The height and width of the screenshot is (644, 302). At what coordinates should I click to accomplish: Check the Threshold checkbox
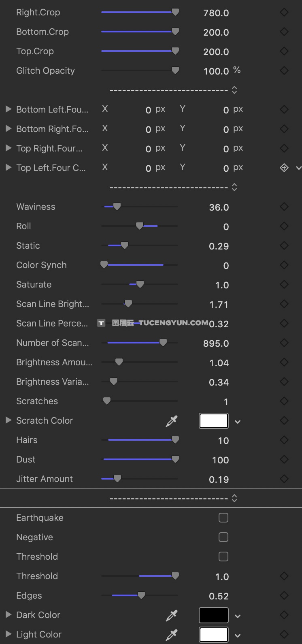pyautogui.click(x=223, y=557)
